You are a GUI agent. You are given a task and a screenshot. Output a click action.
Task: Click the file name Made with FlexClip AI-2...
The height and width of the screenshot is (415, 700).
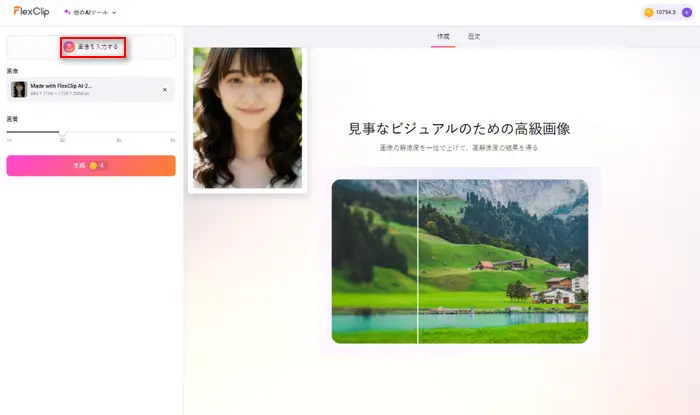click(61, 86)
